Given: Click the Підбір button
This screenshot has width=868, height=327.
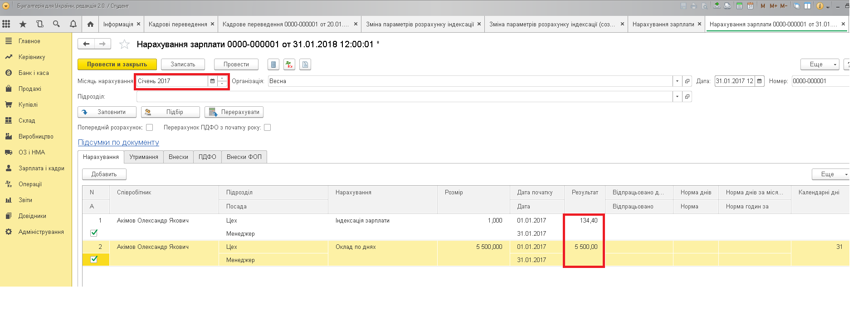Looking at the screenshot, I should click(171, 112).
